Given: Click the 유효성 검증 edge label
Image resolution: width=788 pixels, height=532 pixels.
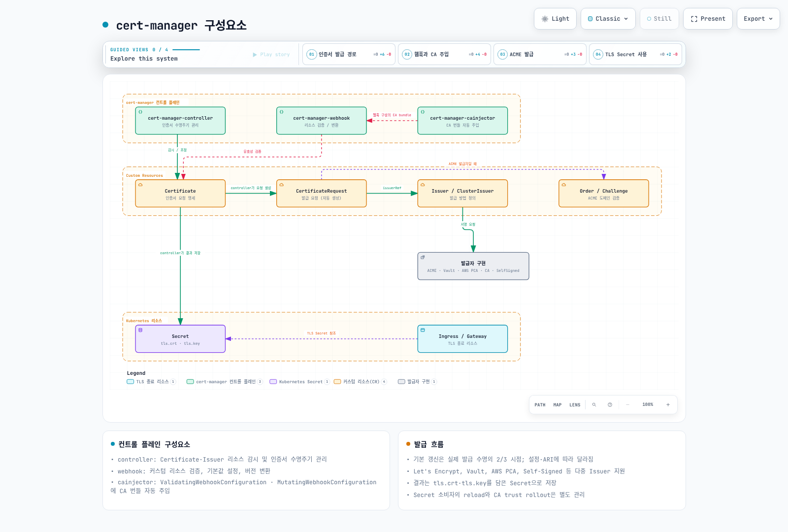Looking at the screenshot, I should click(x=252, y=152).
